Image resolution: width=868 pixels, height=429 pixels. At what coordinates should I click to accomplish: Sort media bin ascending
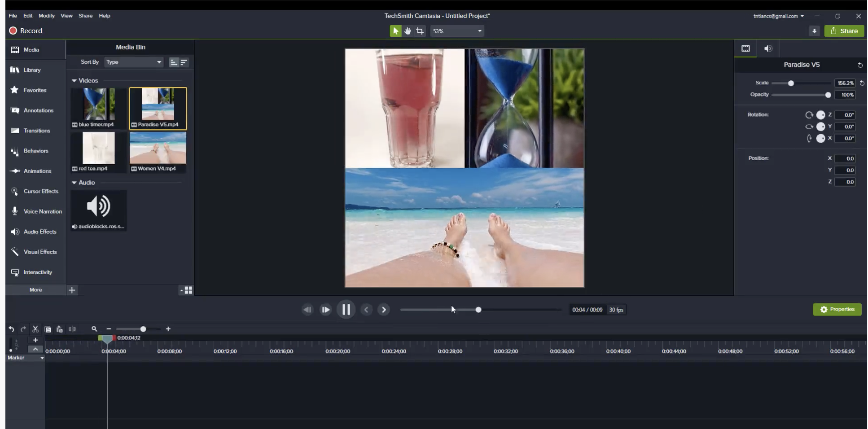174,62
